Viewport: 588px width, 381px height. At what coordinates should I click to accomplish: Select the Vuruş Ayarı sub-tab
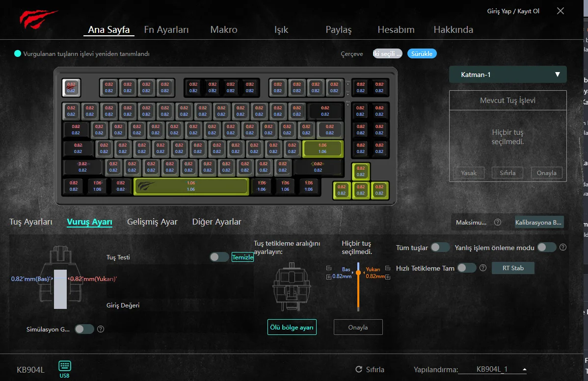90,222
